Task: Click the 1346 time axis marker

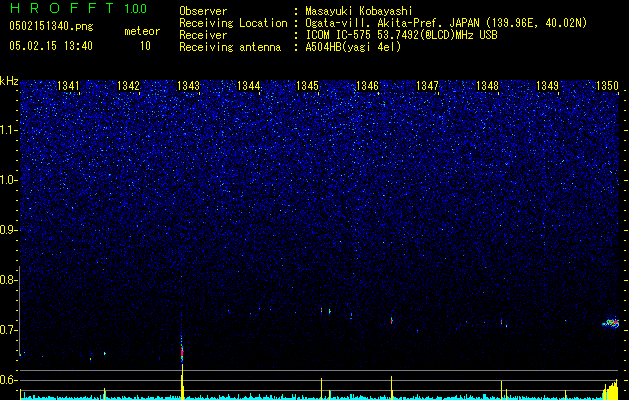Action: click(367, 86)
